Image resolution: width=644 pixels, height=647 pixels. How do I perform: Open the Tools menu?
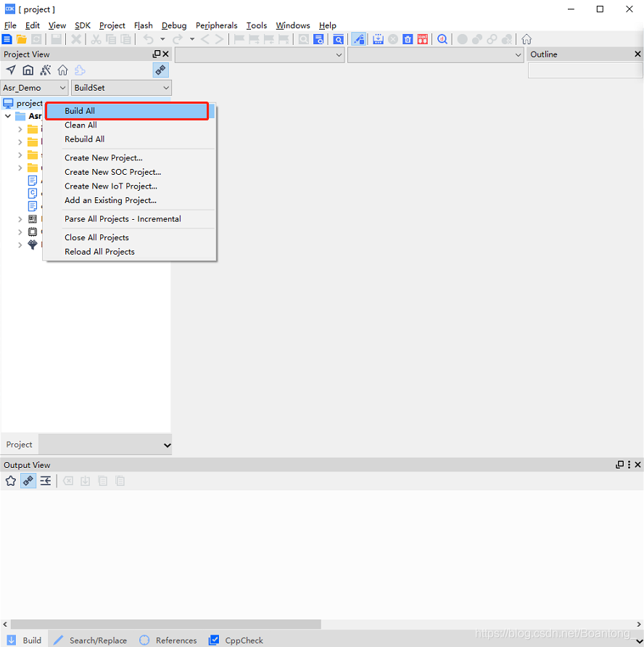257,25
